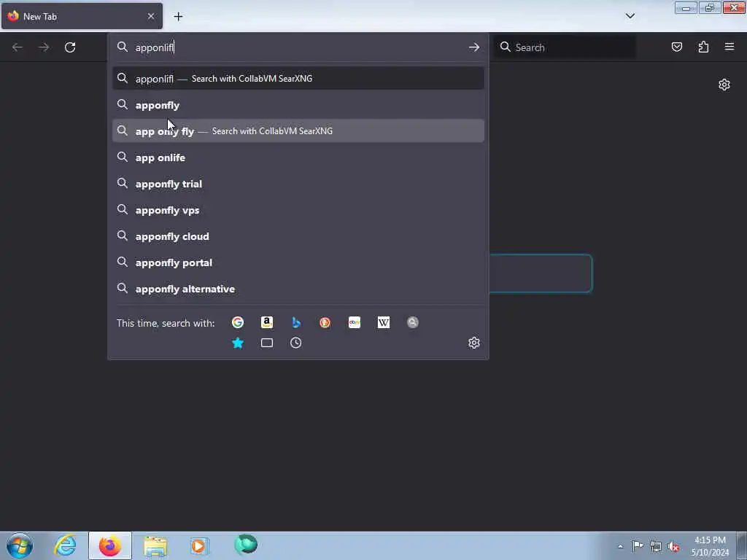The image size is (747, 560).
Task: Click the Search box in toolbar
Action: point(565,47)
